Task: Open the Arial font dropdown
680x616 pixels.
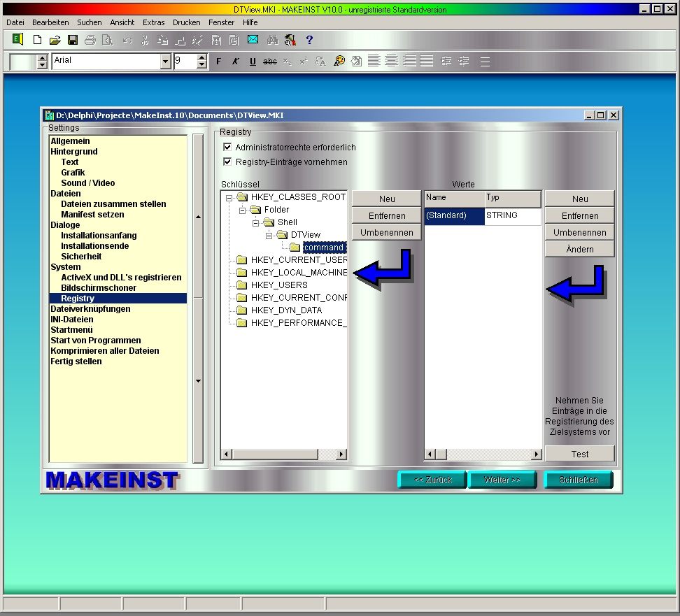Action: click(x=165, y=62)
